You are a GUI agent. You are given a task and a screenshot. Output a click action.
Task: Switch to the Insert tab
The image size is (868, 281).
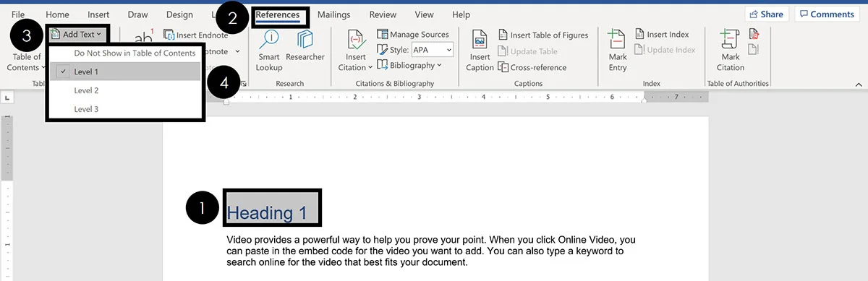[x=98, y=14]
